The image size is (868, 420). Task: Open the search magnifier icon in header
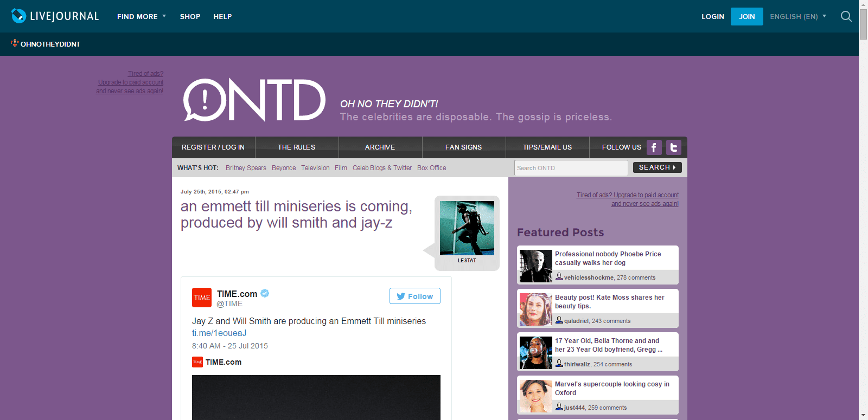pyautogui.click(x=846, y=16)
